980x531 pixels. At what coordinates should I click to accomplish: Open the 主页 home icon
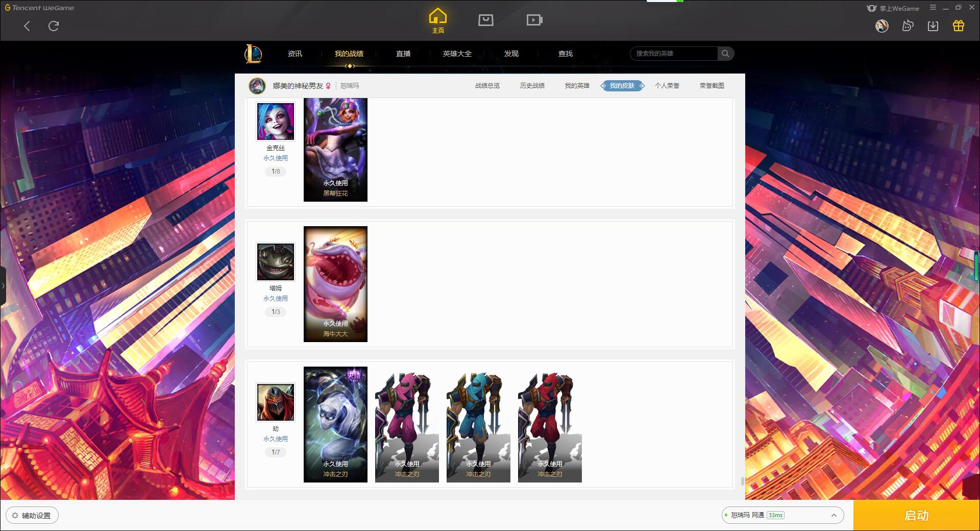(x=438, y=21)
